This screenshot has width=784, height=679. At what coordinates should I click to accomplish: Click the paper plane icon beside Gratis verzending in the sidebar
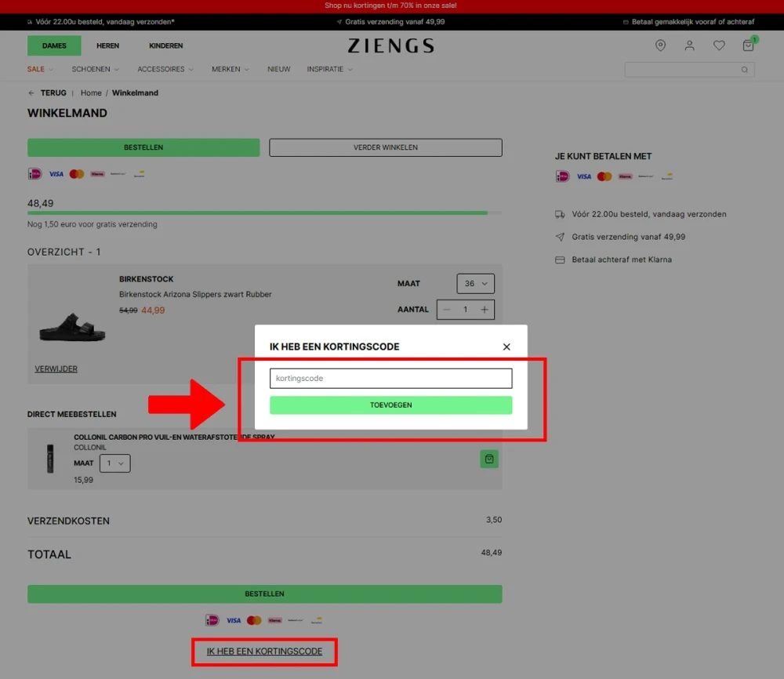(560, 237)
